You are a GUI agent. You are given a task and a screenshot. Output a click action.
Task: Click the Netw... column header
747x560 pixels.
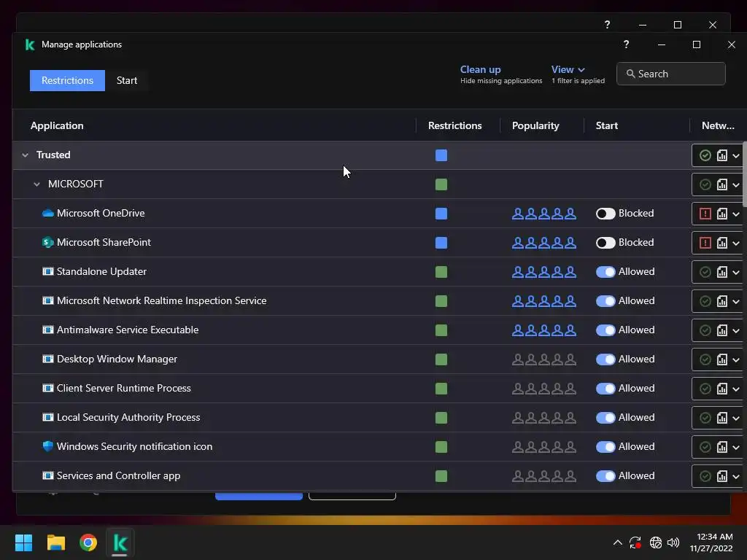[x=718, y=125]
